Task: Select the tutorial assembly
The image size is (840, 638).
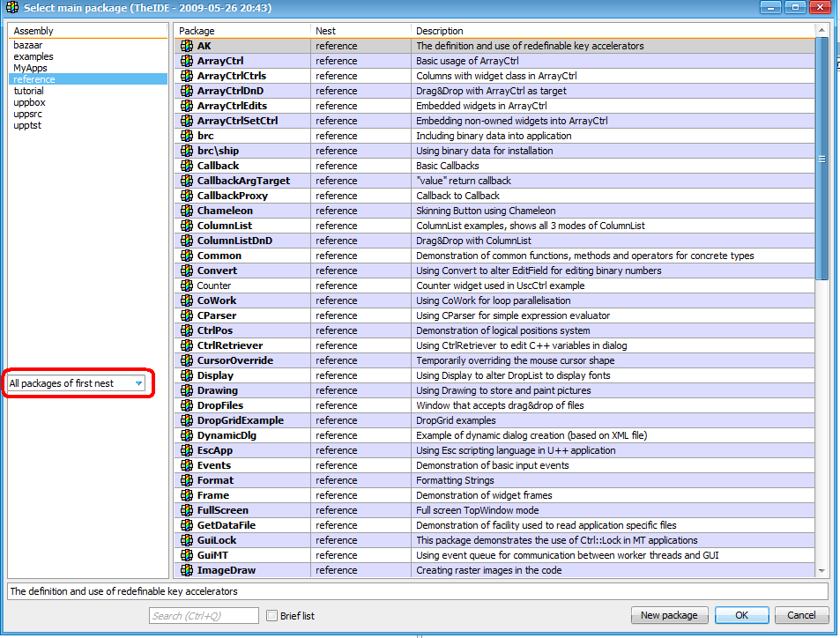Action: [x=29, y=91]
